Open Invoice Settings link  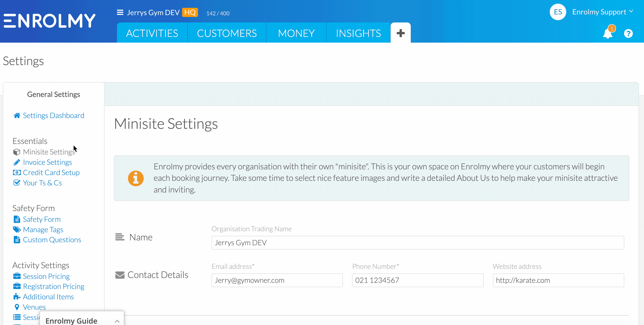(47, 162)
